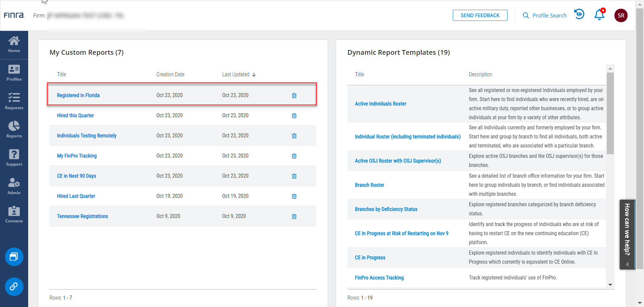Open Home from the left sidebar

pos(14,44)
